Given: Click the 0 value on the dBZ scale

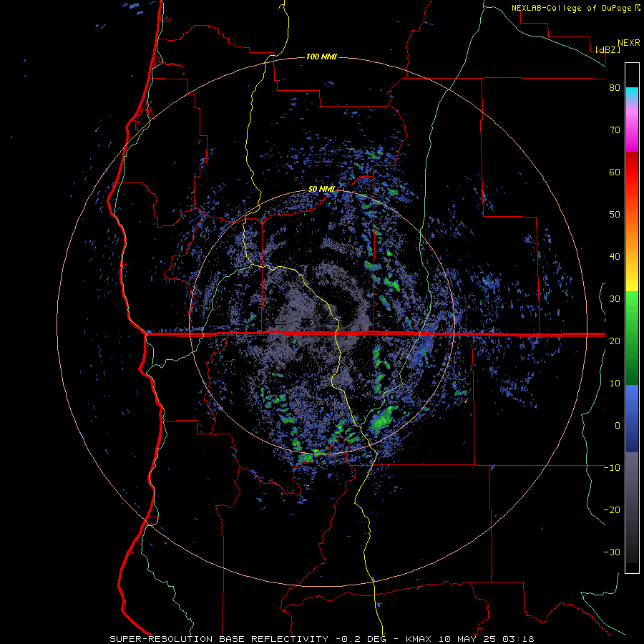Looking at the screenshot, I should pos(618,426).
